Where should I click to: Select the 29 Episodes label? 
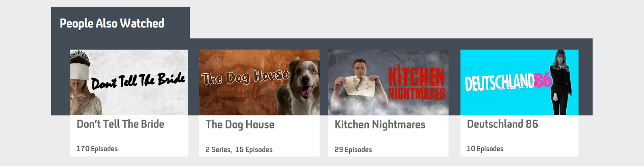point(353,149)
